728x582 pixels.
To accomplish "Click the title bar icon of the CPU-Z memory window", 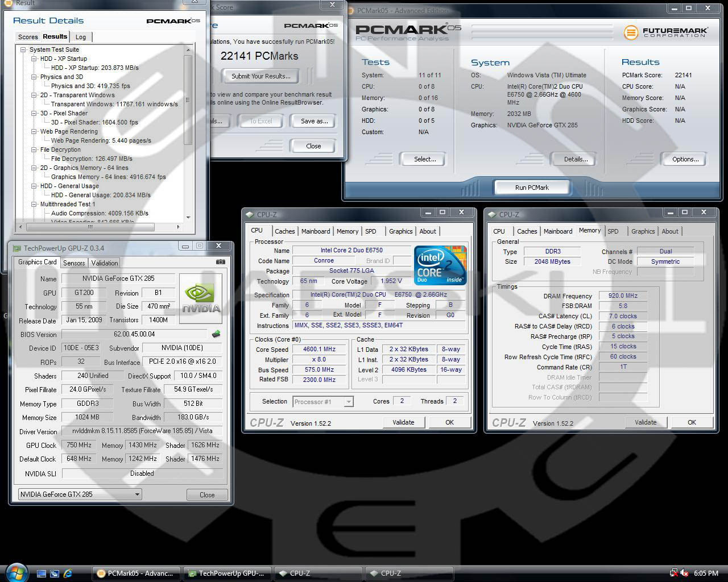I will click(x=492, y=214).
